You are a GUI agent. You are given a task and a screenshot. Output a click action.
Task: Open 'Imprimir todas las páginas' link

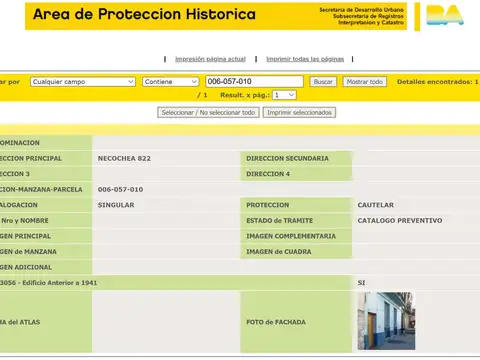[305, 59]
